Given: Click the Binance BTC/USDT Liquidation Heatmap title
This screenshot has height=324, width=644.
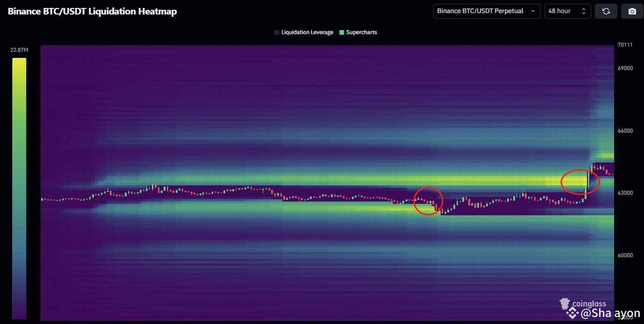Looking at the screenshot, I should click(92, 11).
